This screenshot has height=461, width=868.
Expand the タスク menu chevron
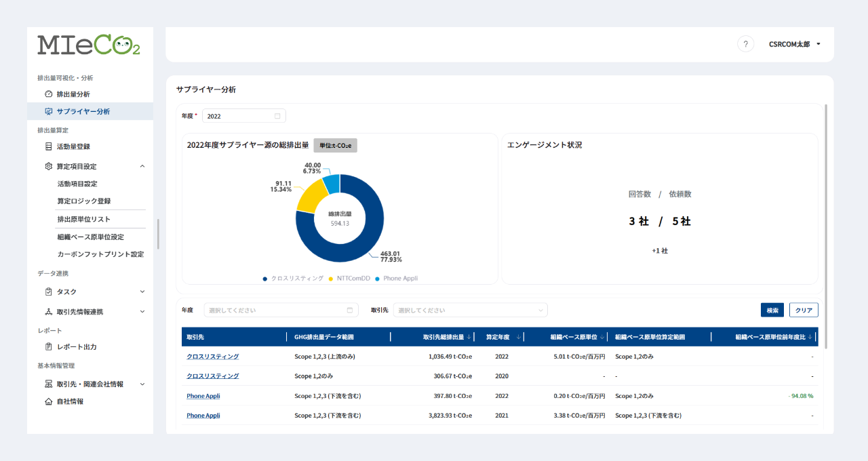pos(142,292)
